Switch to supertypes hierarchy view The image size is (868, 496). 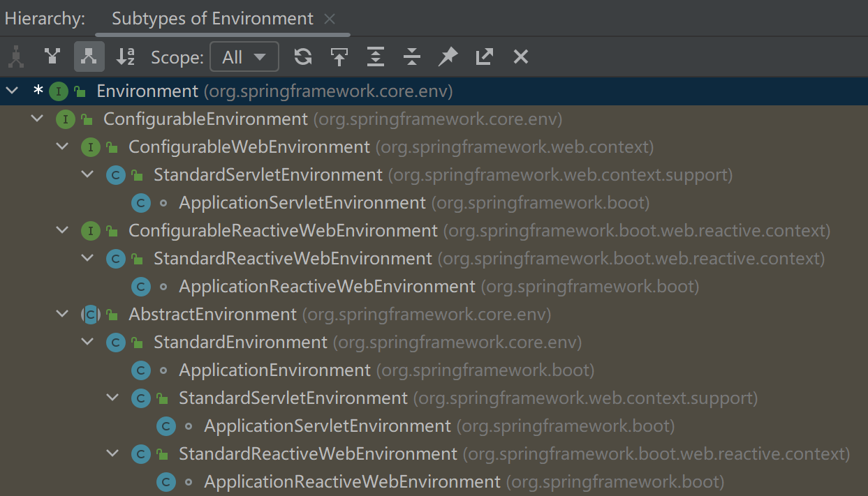click(x=52, y=57)
